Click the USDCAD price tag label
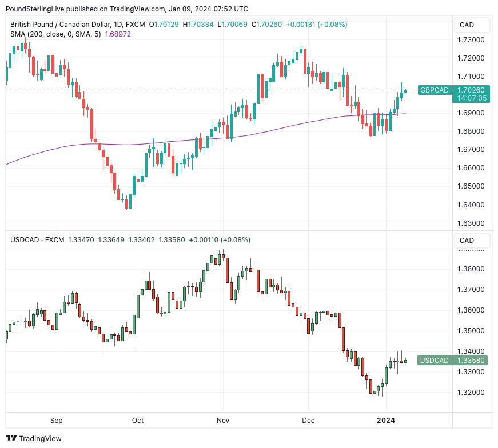Screen dimensions: 498x448 pyautogui.click(x=434, y=361)
